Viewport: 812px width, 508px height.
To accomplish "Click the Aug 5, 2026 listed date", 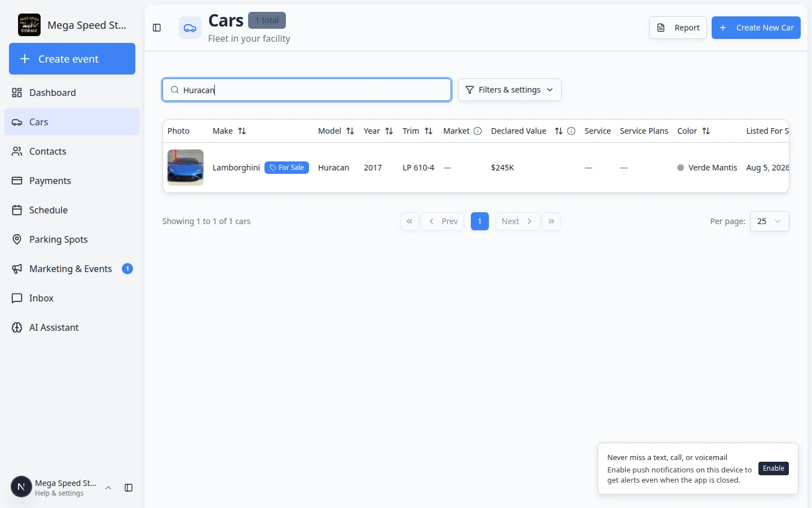I will click(x=767, y=168).
